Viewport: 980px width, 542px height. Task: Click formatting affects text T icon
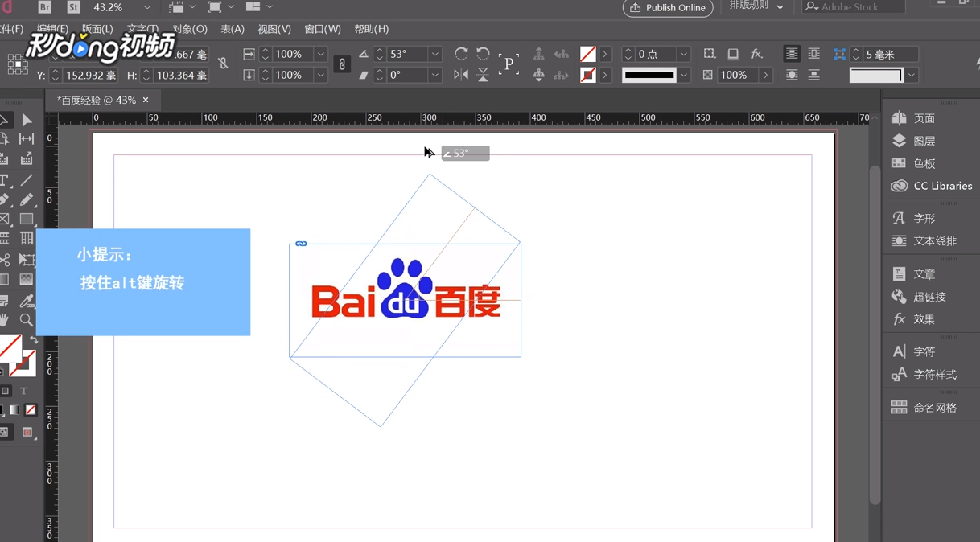pyautogui.click(x=24, y=391)
